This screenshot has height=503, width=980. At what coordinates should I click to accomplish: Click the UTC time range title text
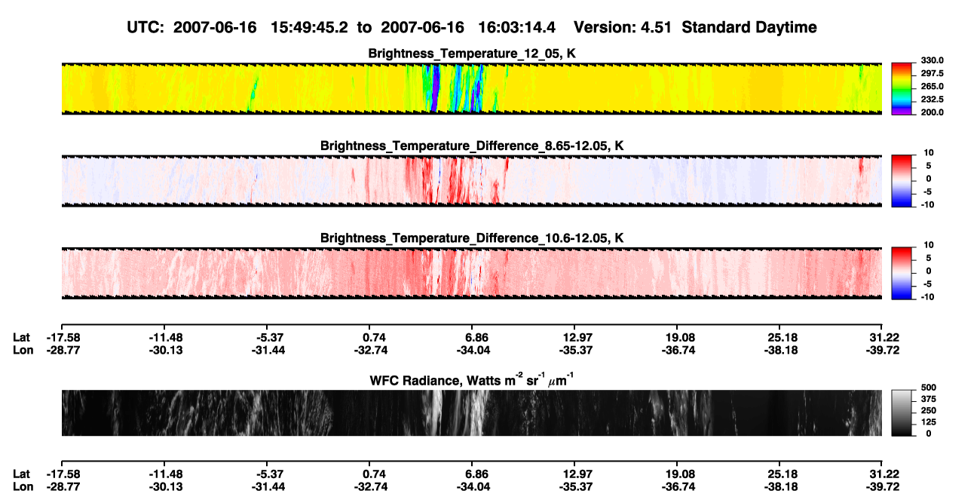(x=472, y=28)
